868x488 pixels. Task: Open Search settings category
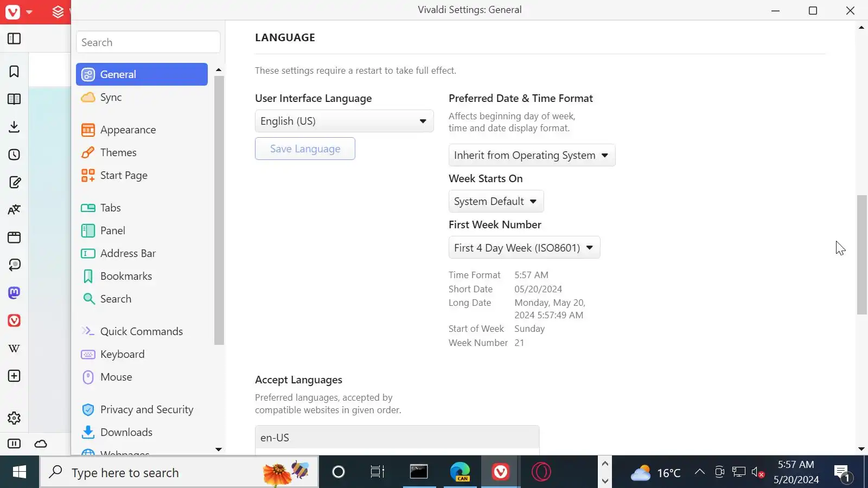coord(142,299)
